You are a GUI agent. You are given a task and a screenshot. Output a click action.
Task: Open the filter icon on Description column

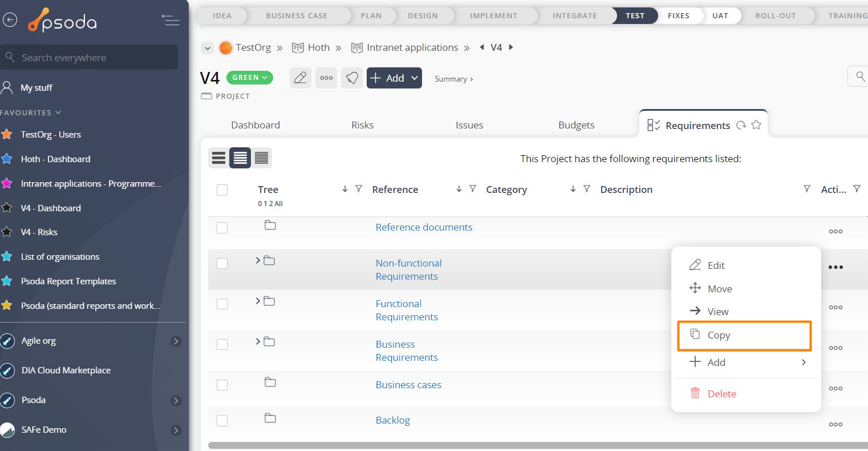[806, 189]
